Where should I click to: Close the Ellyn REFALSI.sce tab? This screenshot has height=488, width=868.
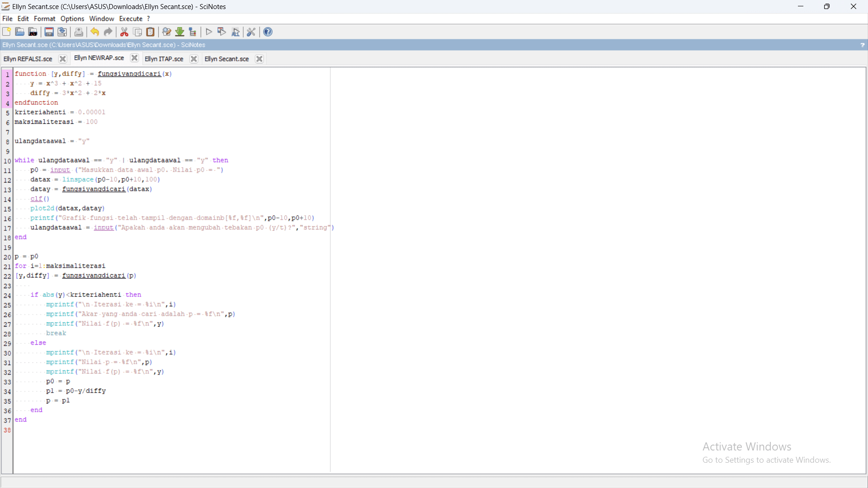63,59
